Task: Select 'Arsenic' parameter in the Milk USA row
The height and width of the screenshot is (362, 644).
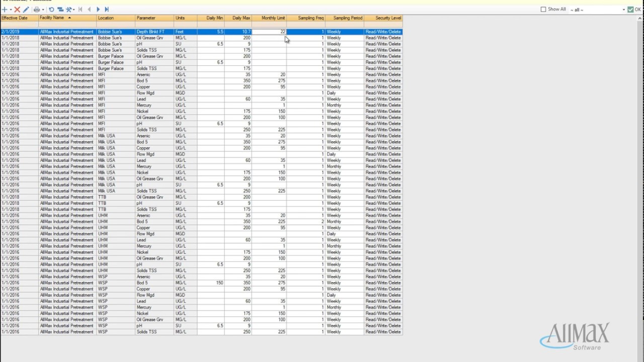Action: (x=154, y=136)
